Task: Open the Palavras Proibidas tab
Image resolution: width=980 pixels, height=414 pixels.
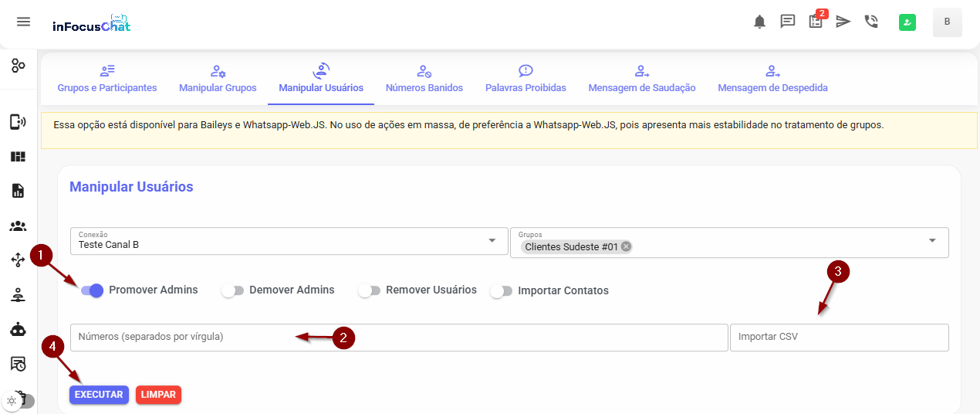Action: pos(525,79)
